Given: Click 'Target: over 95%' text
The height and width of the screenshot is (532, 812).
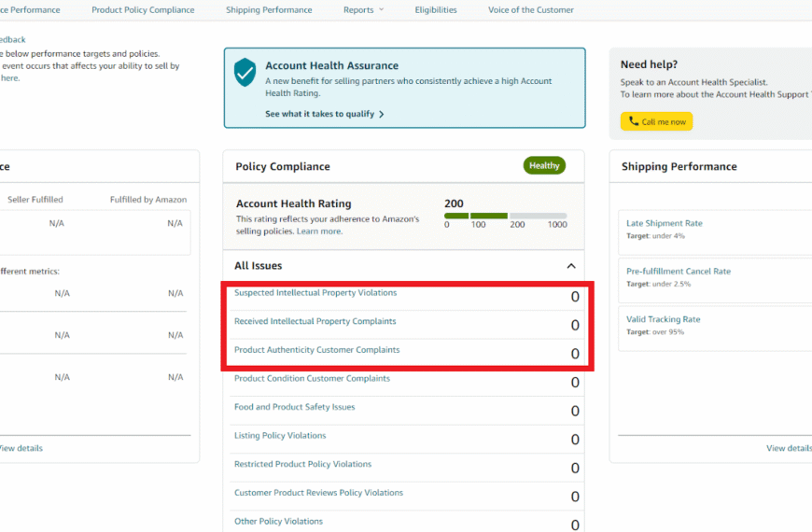Looking at the screenshot, I should click(x=655, y=332).
